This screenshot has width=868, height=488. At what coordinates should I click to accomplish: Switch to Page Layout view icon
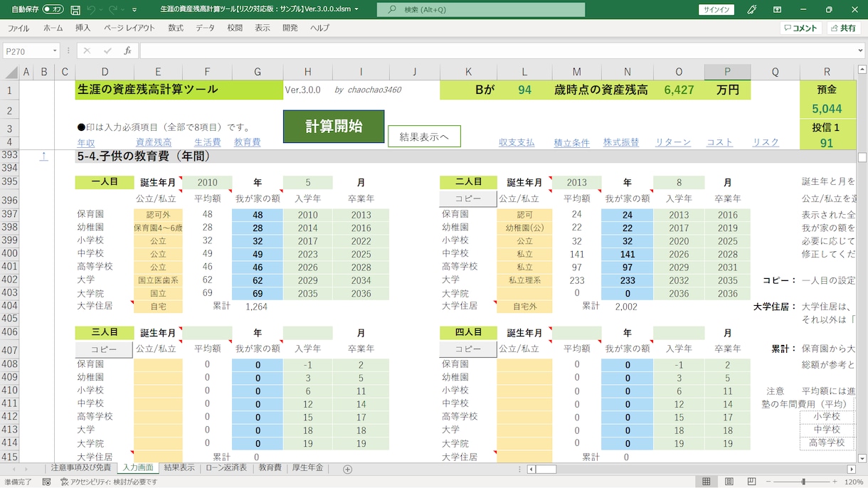click(x=729, y=482)
